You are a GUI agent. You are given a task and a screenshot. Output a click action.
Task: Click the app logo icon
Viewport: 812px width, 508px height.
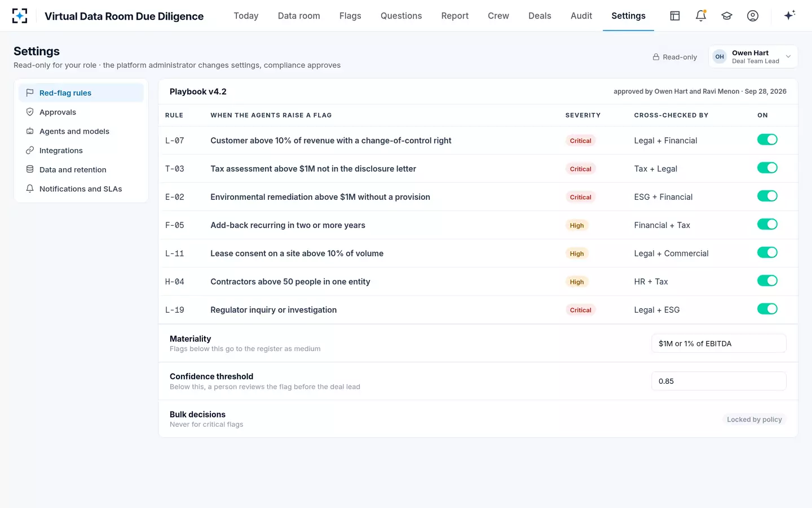click(20, 16)
